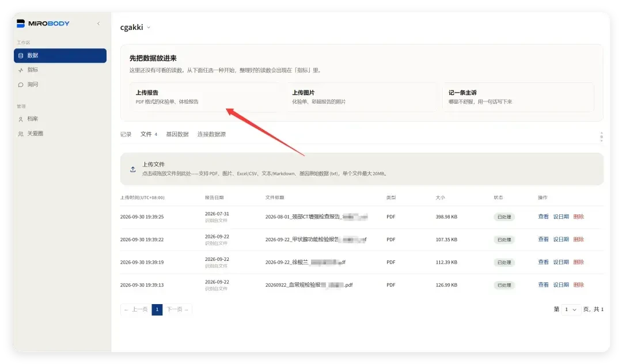Choose the 记一条主诉 card
The width and height of the screenshot is (622, 364).
click(x=518, y=97)
